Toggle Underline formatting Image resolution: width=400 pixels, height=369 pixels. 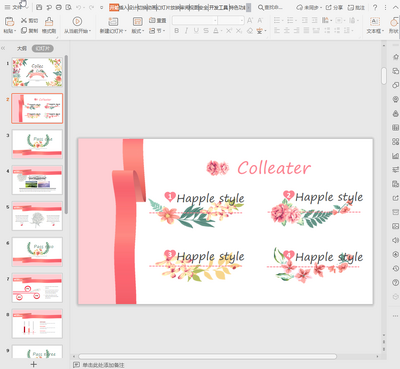coord(196,31)
